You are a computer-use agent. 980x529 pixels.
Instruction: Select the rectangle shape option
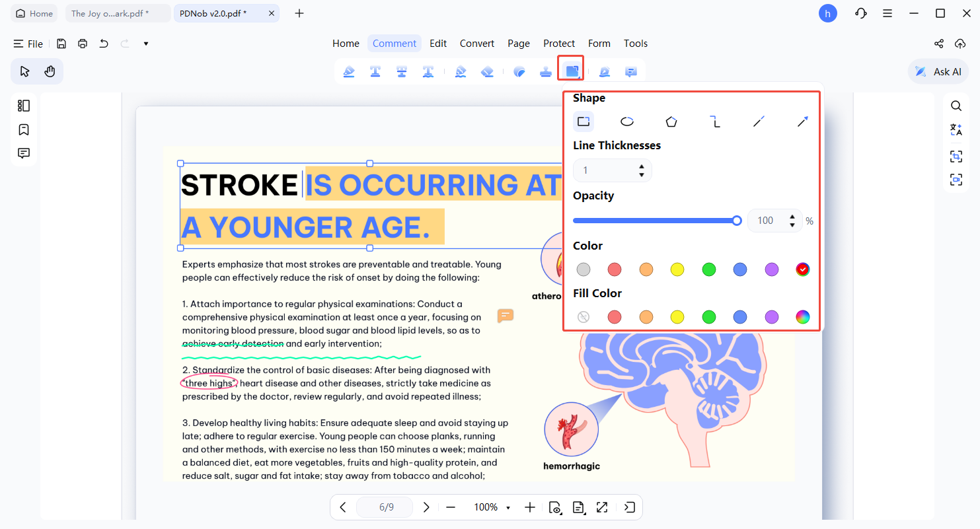point(583,122)
